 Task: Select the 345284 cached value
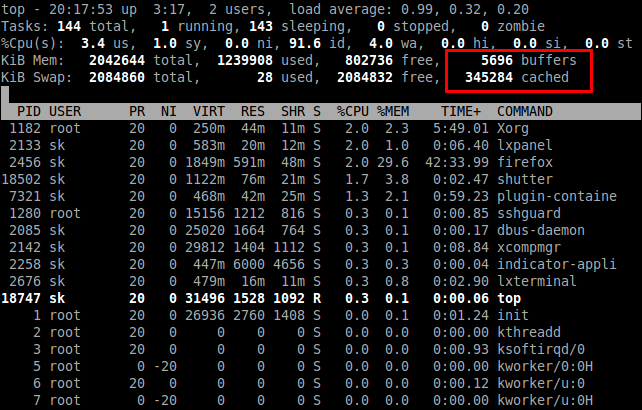(489, 77)
